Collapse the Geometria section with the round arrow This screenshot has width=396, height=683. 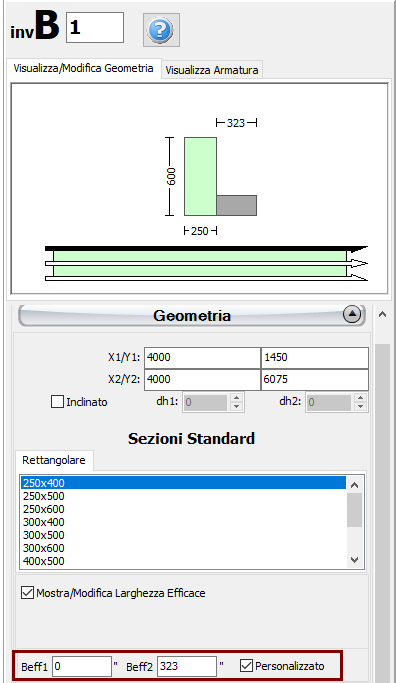point(352,314)
